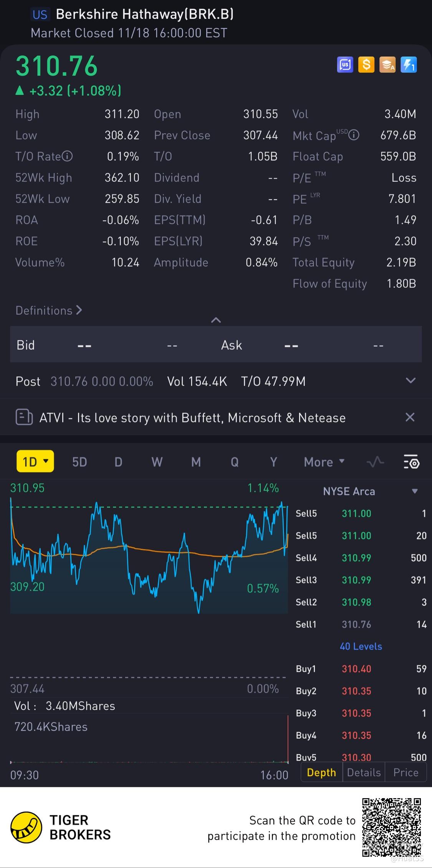Viewport: 432px width, 868px height.
Task: Tap the orange dollar sign icon
Action: [x=366, y=65]
